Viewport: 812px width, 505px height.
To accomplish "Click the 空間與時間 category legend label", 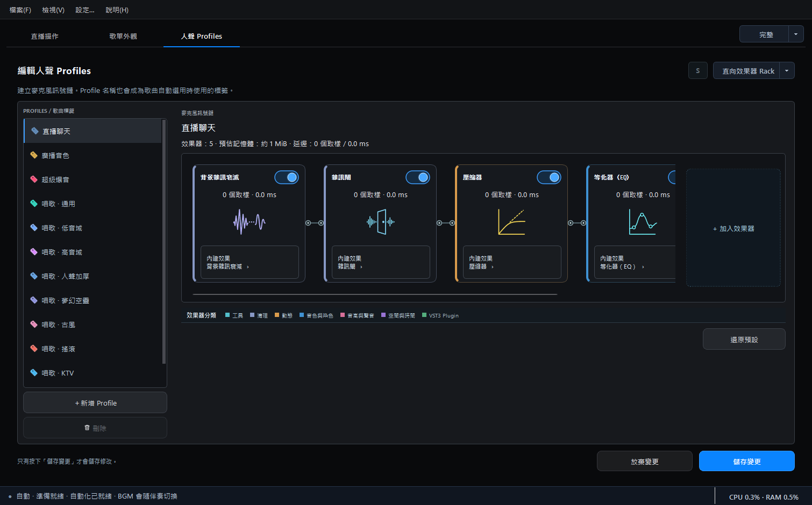I will [x=402, y=315].
